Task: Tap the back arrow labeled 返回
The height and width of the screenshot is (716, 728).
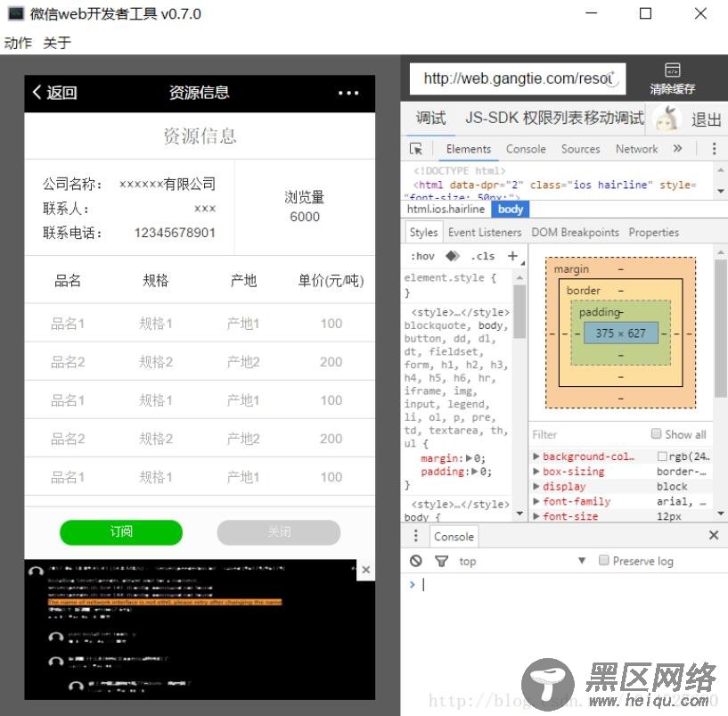Action: coord(54,92)
